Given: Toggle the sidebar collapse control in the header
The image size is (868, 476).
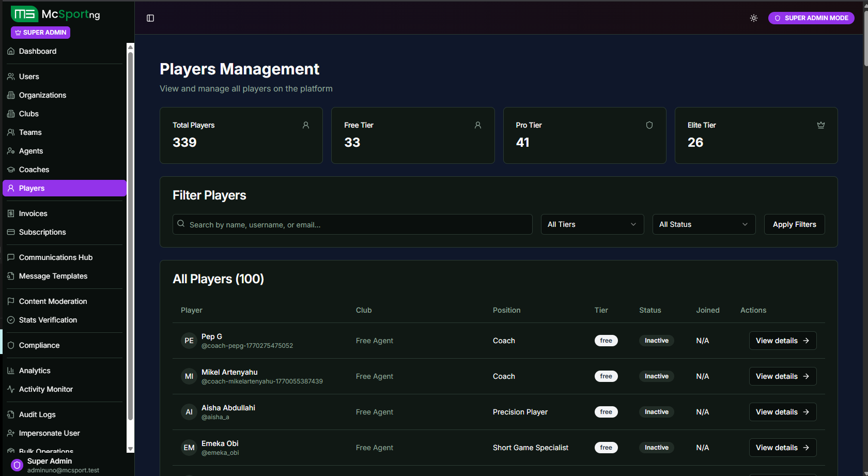Looking at the screenshot, I should [150, 18].
